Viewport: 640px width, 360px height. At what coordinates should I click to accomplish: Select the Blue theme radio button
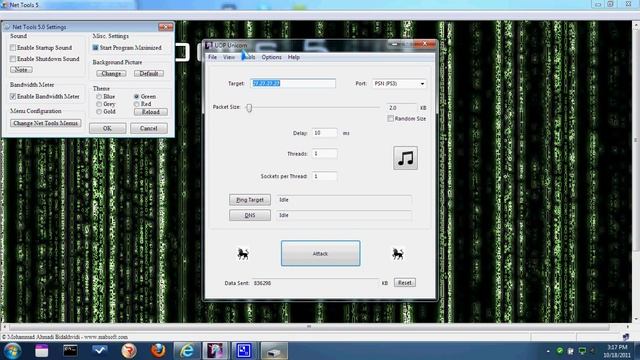[99, 97]
